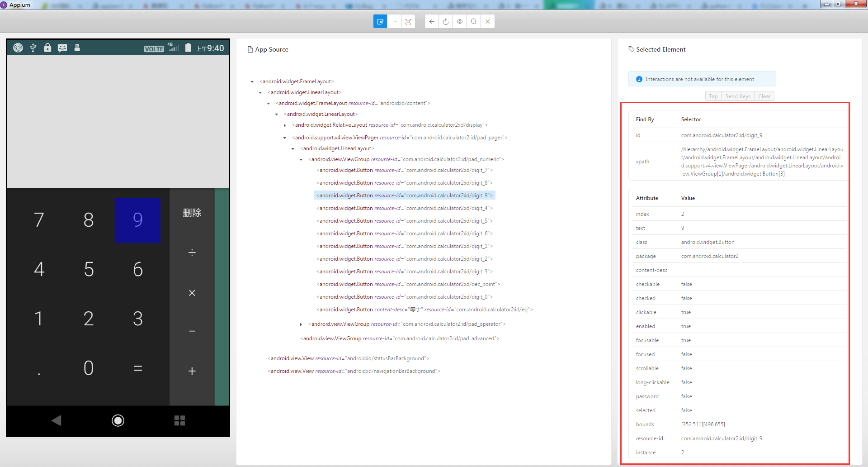Select the digit_8 Button tree row
The width and height of the screenshot is (868, 467).
coord(405,183)
